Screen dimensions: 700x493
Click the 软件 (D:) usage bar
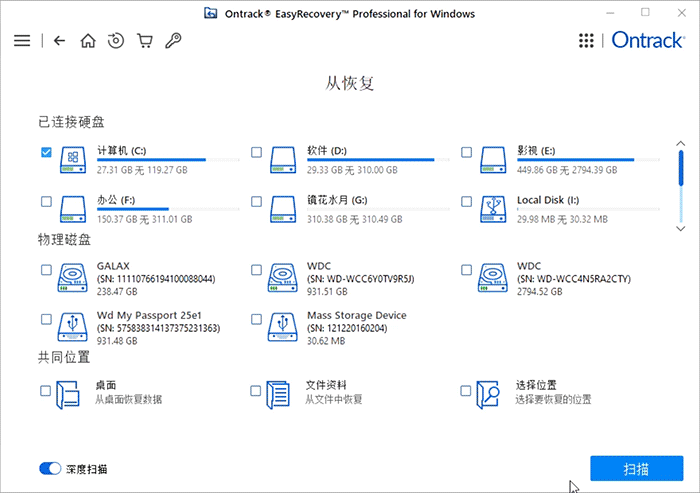[x=379, y=159]
